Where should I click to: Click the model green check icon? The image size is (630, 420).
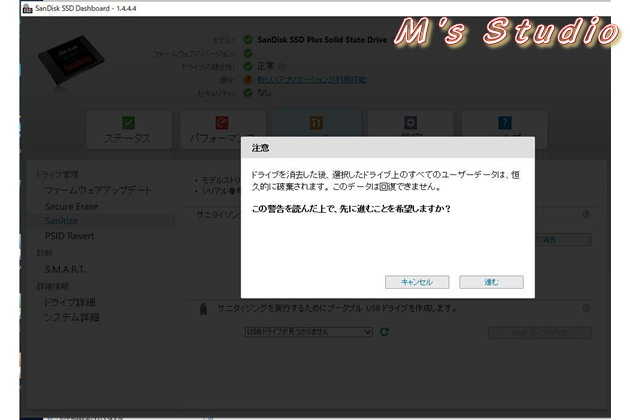click(x=248, y=39)
